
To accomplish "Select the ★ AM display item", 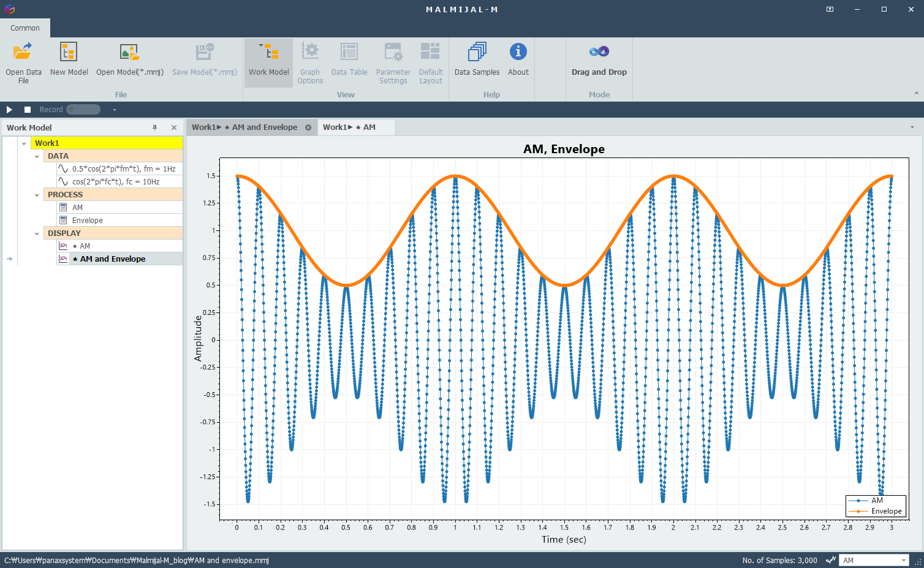I will coord(119,246).
